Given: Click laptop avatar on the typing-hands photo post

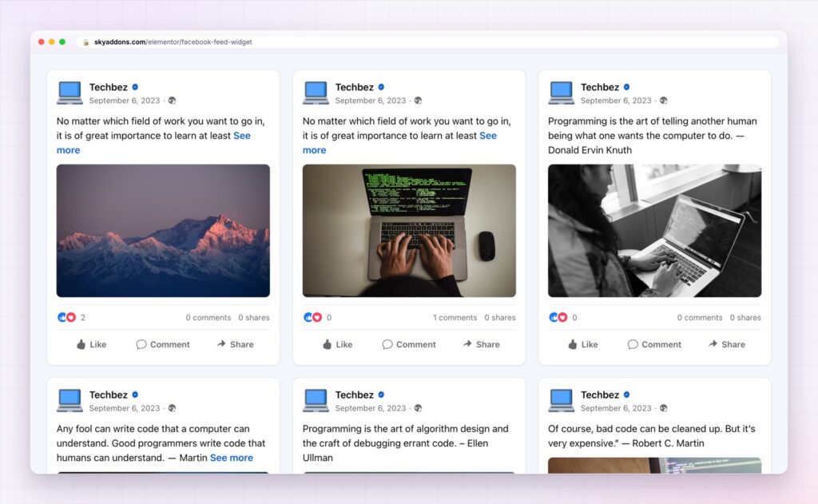Looking at the screenshot, I should (x=316, y=93).
